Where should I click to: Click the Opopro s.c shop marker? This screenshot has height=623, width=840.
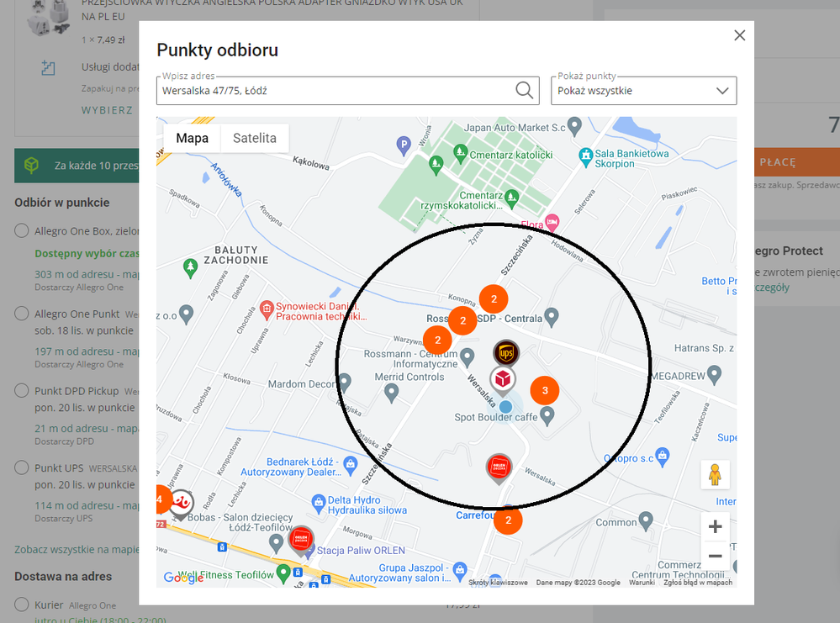(x=662, y=457)
